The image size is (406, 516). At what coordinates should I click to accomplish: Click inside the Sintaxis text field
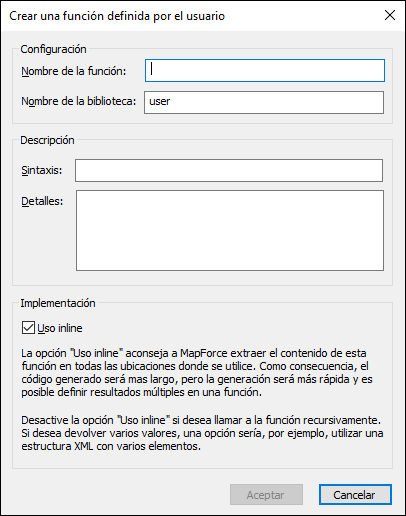(x=229, y=170)
